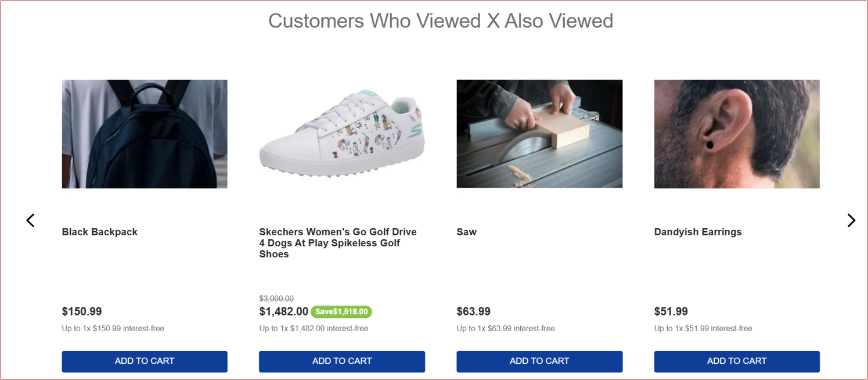This screenshot has width=868, height=380.
Task: Open the Saw product image
Action: [539, 134]
